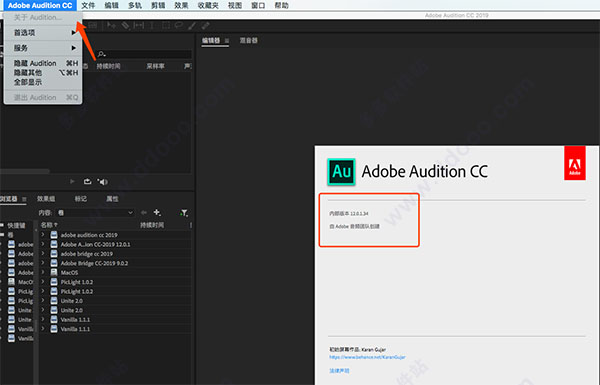
Task: Click version text '内部版本 12.0.1.34'
Action: 349,214
